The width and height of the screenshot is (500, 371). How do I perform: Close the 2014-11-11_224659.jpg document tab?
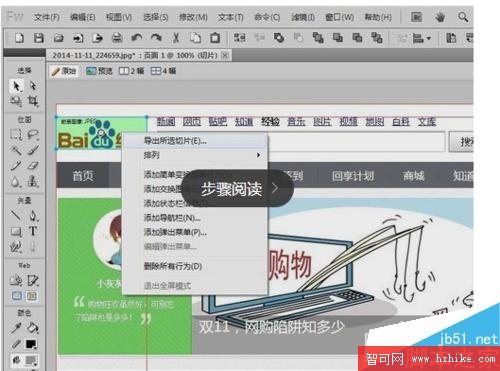pyautogui.click(x=225, y=55)
